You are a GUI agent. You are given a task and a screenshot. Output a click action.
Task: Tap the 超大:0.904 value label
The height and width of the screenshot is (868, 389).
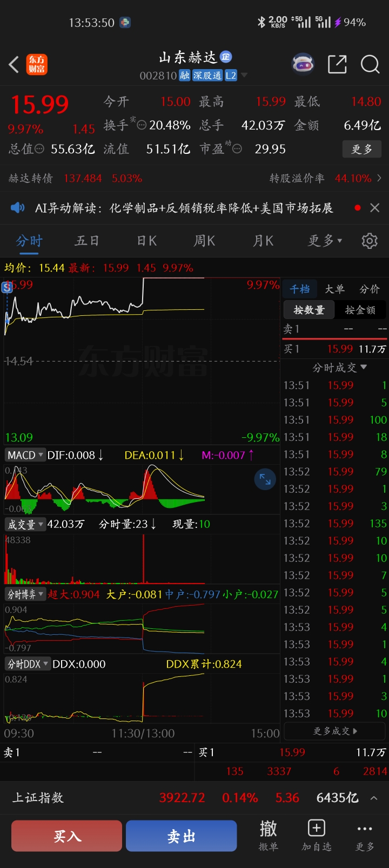pos(74,594)
